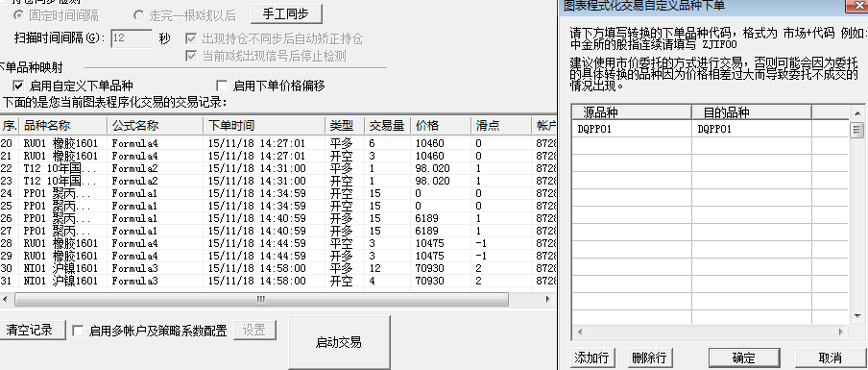Screen dimensions: 868x370
Task: Click the 设置 button
Action: [x=254, y=331]
